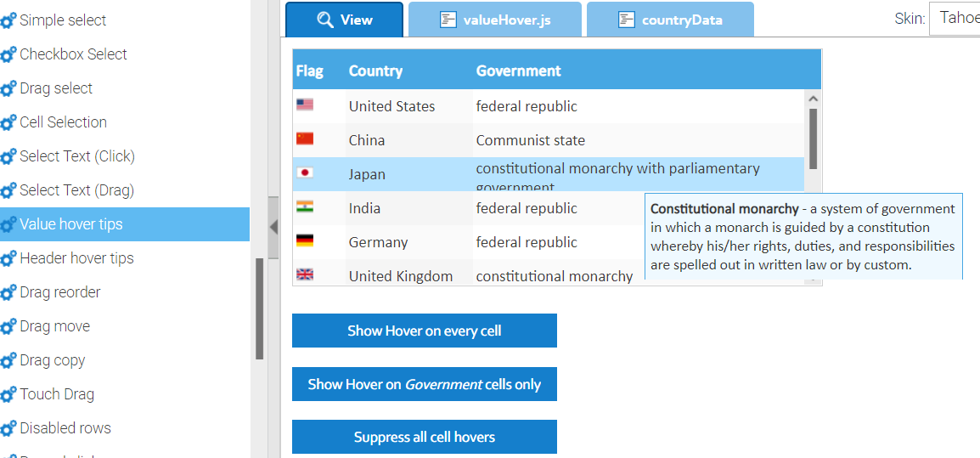The height and width of the screenshot is (458, 980).
Task: Click the United Kingdom flag icon
Action: pos(304,274)
